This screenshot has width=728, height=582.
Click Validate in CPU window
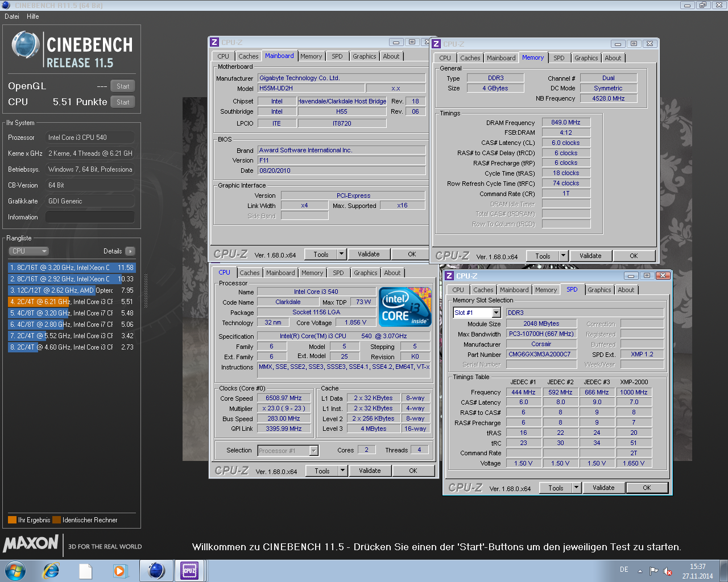[370, 471]
